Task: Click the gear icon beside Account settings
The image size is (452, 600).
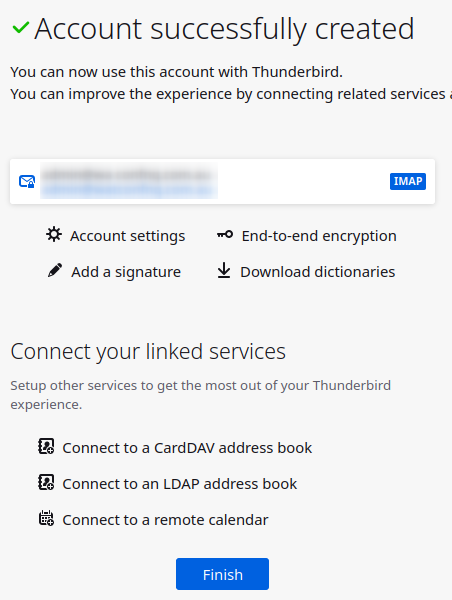Action: [54, 234]
